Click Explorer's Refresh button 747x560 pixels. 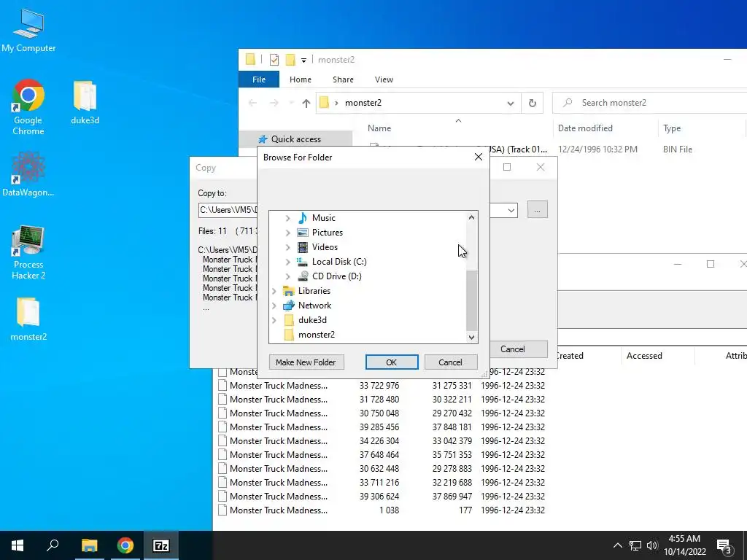pos(532,103)
